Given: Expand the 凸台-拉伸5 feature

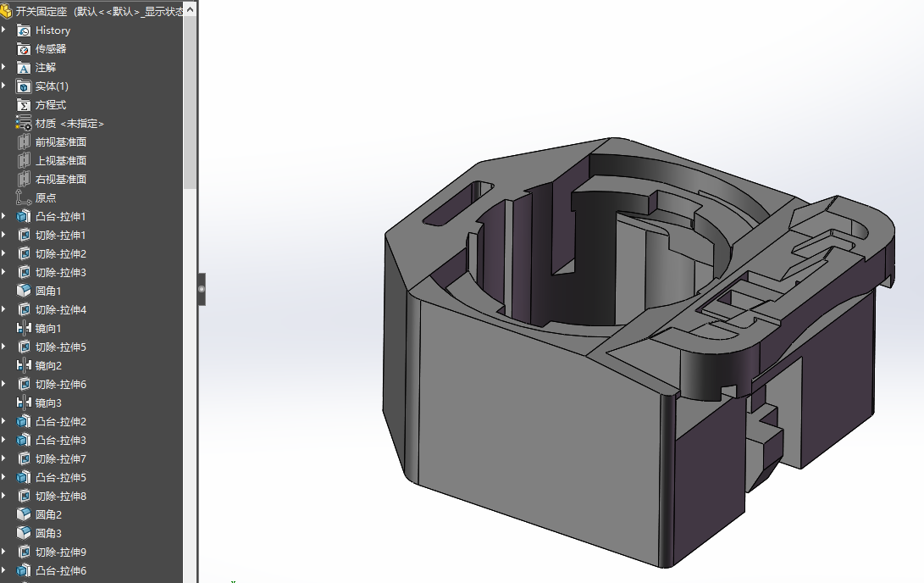Looking at the screenshot, I should click(x=4, y=477).
